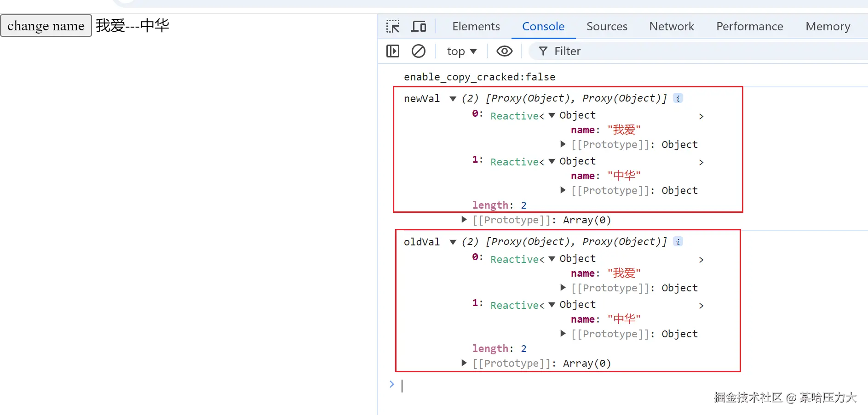This screenshot has height=415, width=868.
Task: Click the Reactive< label of newVal item 0
Action: [x=517, y=116]
